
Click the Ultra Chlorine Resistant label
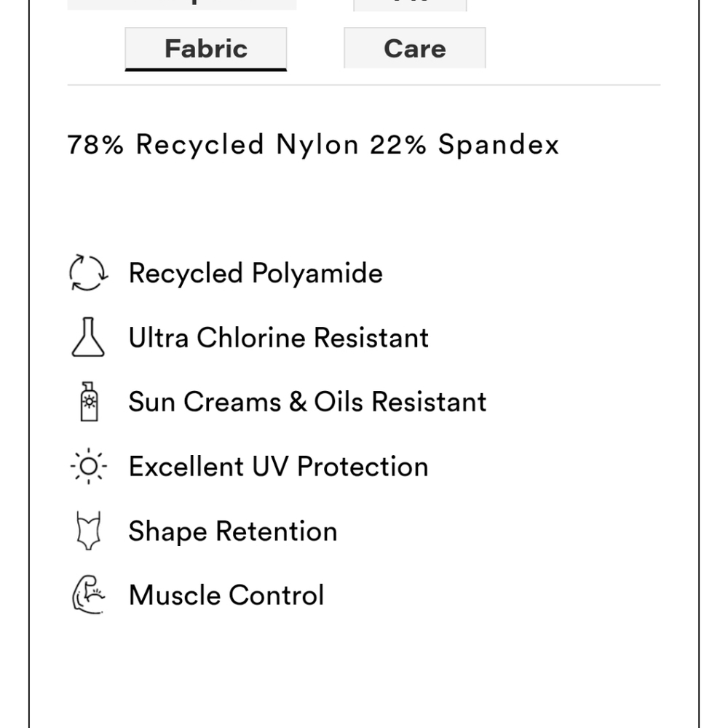(x=279, y=338)
